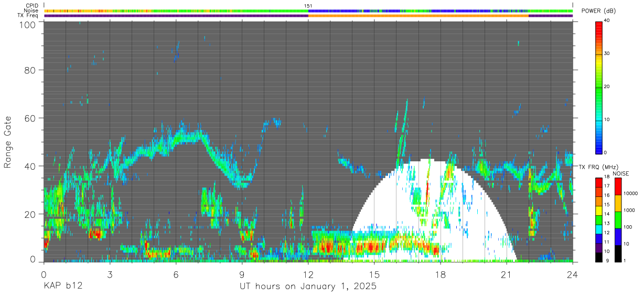
Task: Click the Range Gate y-axis title
Action: (x=8, y=142)
